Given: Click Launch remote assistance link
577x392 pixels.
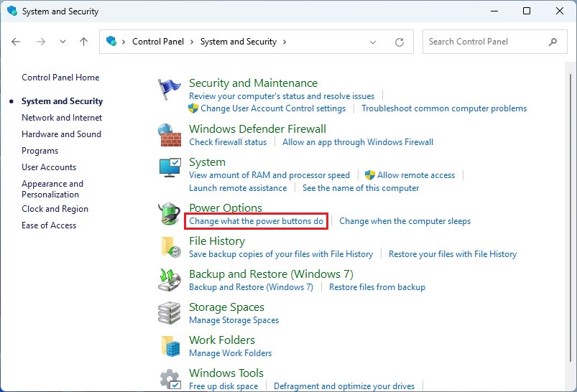Looking at the screenshot, I should [x=238, y=188].
